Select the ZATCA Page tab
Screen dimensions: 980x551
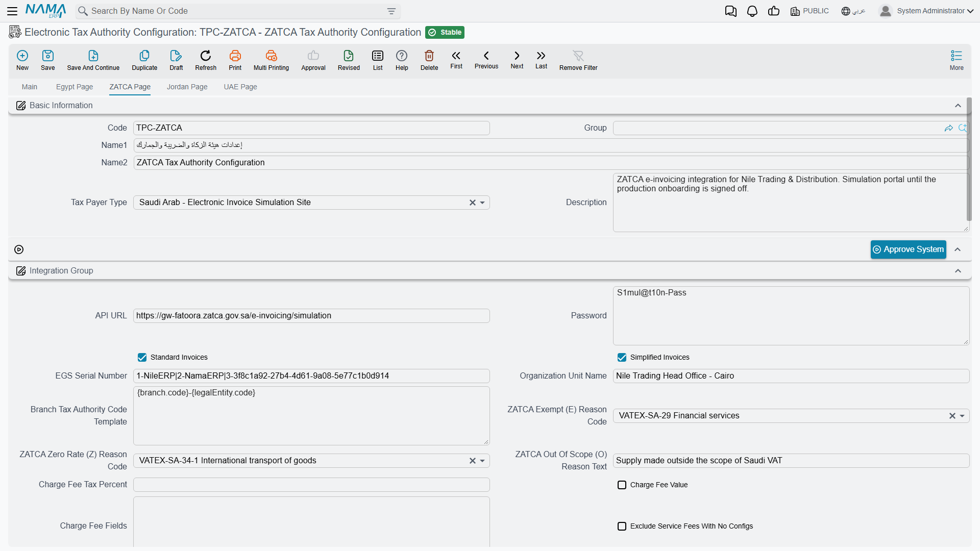(130, 87)
